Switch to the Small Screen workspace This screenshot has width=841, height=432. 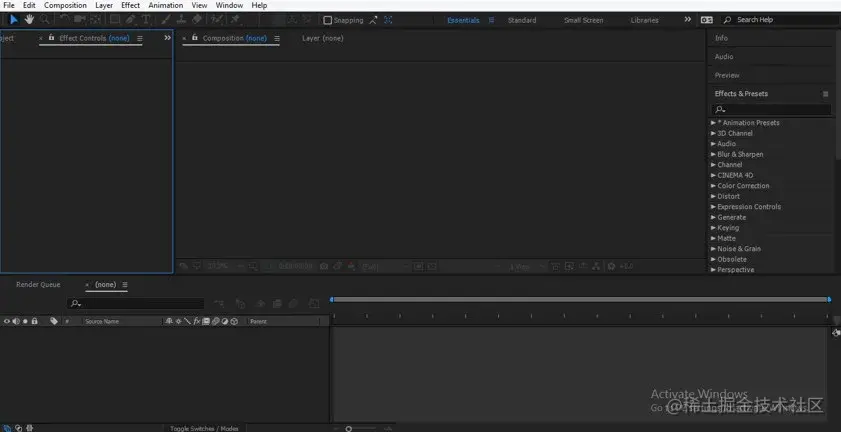(584, 20)
